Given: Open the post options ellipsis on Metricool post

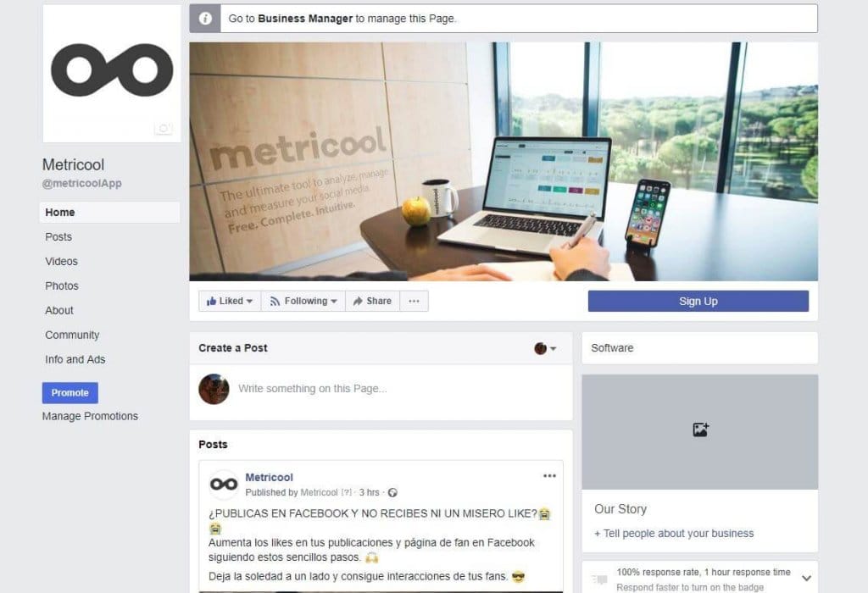Looking at the screenshot, I should 549,476.
